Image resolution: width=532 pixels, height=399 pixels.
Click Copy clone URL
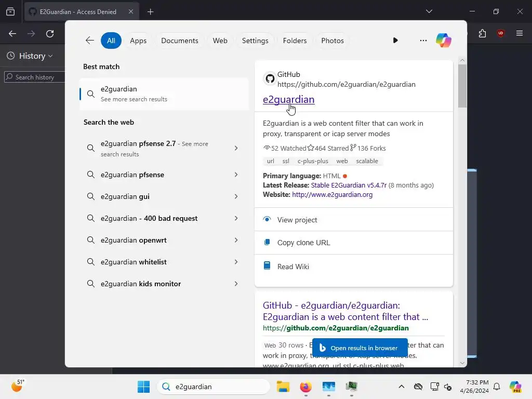(x=353, y=243)
